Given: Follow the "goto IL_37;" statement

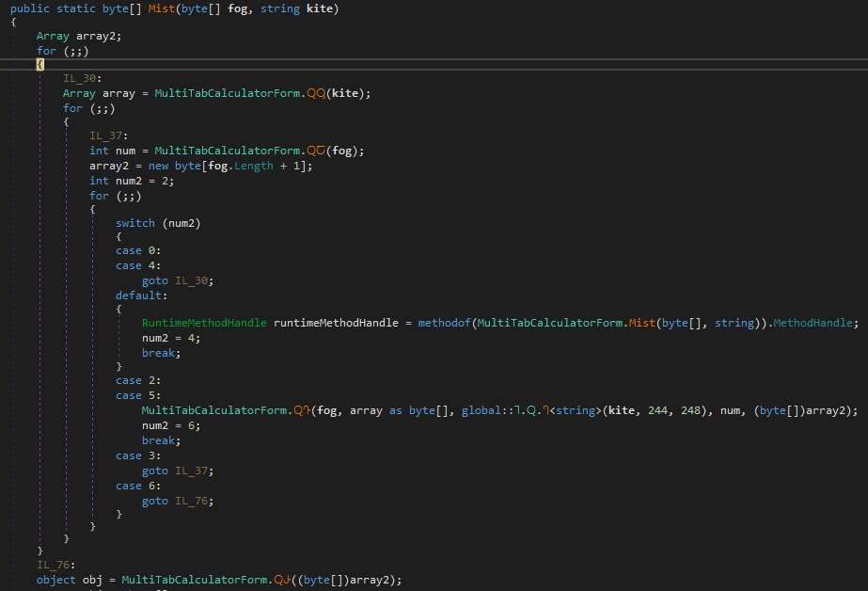Looking at the screenshot, I should pyautogui.click(x=178, y=471).
